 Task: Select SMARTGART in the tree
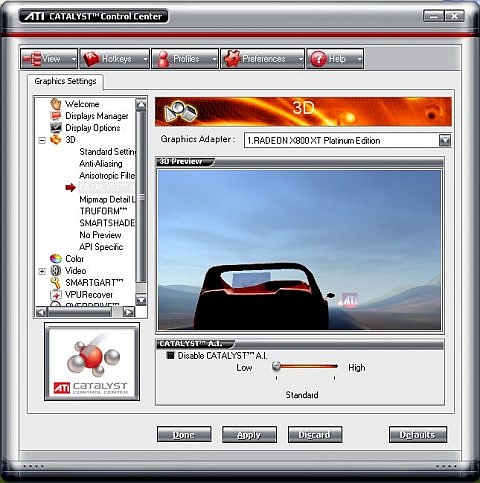click(x=94, y=283)
